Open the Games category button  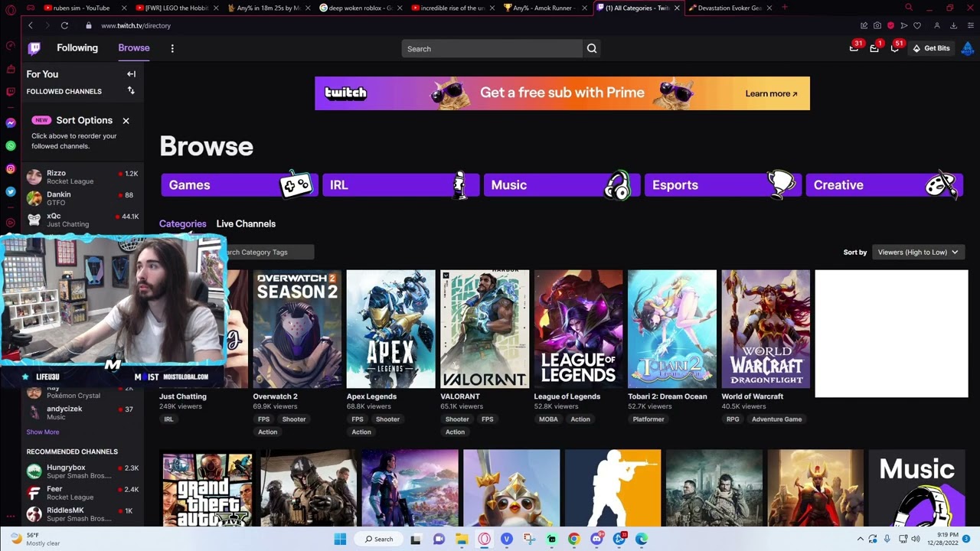pos(240,185)
